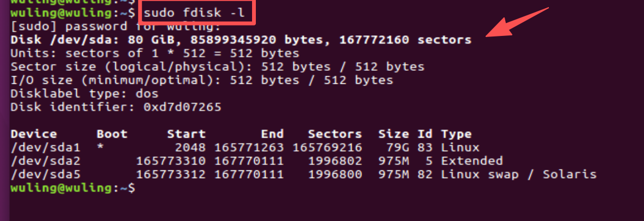Click the "Type" column header
The height and width of the screenshot is (221, 644).
(456, 134)
